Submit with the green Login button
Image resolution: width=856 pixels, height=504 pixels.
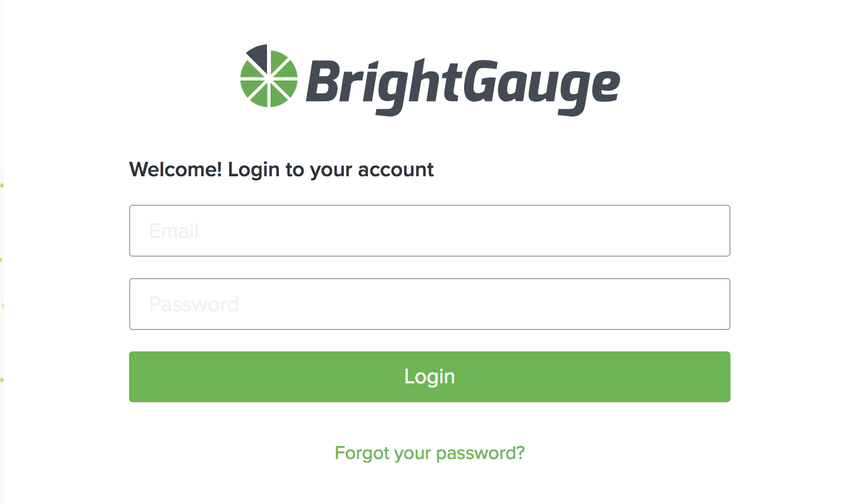click(x=429, y=377)
